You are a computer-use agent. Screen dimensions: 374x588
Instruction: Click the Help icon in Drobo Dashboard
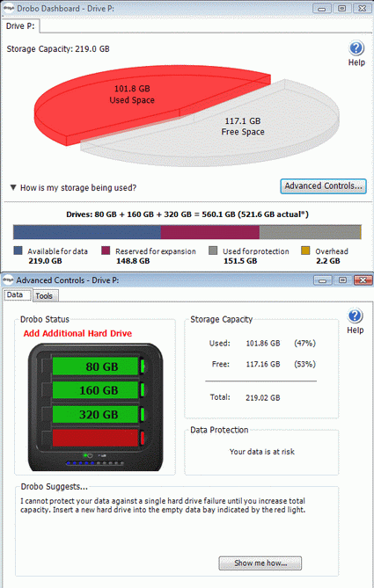point(356,48)
